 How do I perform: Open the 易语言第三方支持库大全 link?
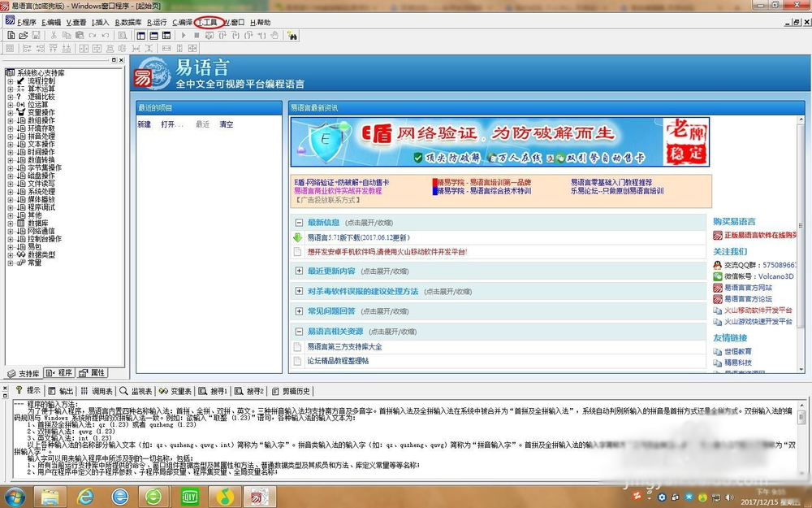point(343,347)
